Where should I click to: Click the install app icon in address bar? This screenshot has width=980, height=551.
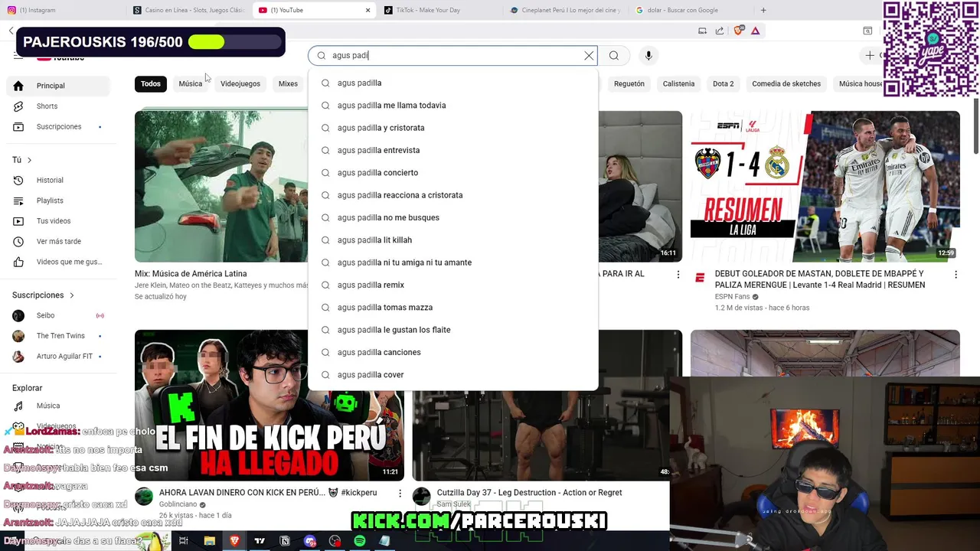point(702,31)
